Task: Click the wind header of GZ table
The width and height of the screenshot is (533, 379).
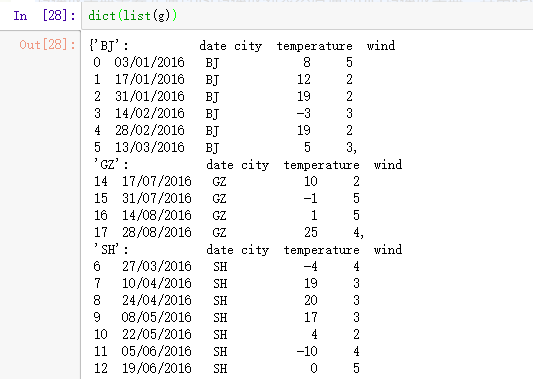Action: click(x=388, y=165)
